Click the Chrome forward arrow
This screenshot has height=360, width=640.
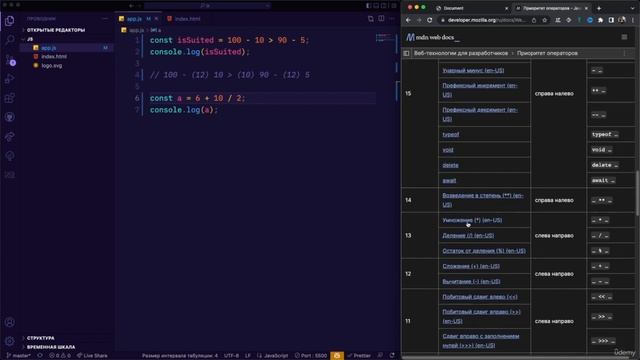pos(419,20)
